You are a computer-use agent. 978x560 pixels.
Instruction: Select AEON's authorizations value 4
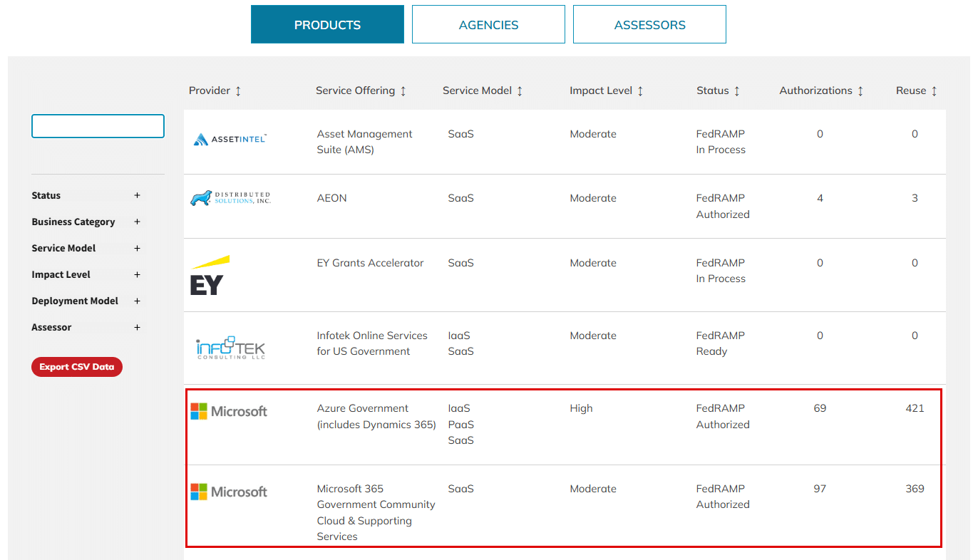tap(820, 198)
